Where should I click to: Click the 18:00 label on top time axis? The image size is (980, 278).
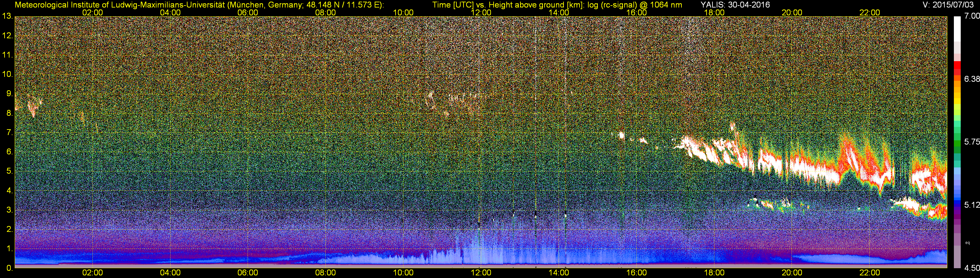[714, 12]
